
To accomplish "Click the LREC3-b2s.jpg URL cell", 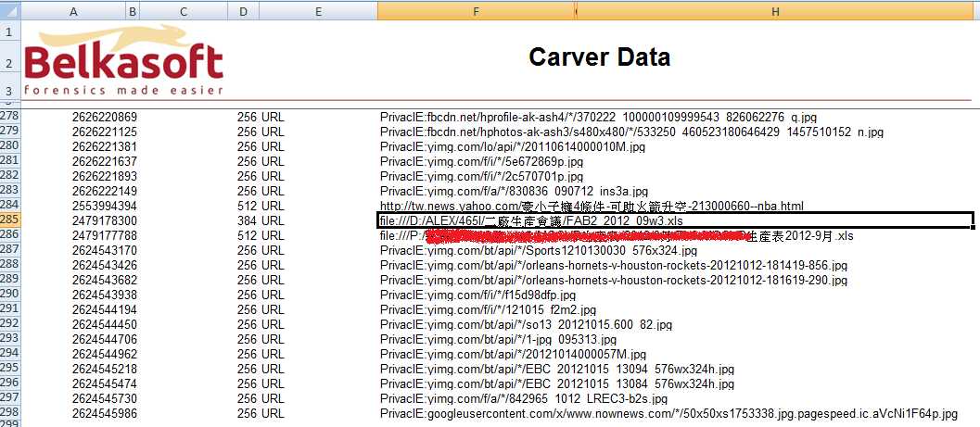I will point(523,399).
